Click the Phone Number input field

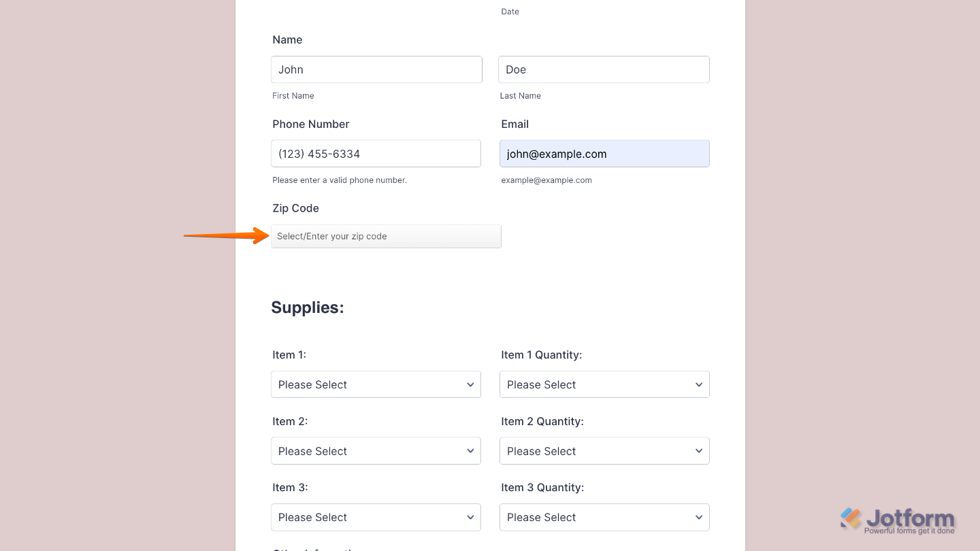[x=376, y=154]
